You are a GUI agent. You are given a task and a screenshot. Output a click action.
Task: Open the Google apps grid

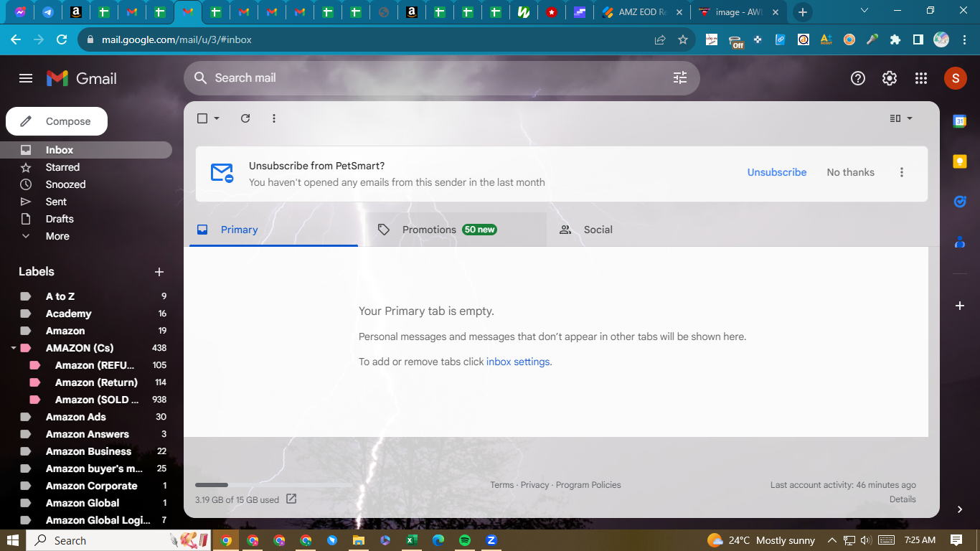921,78
